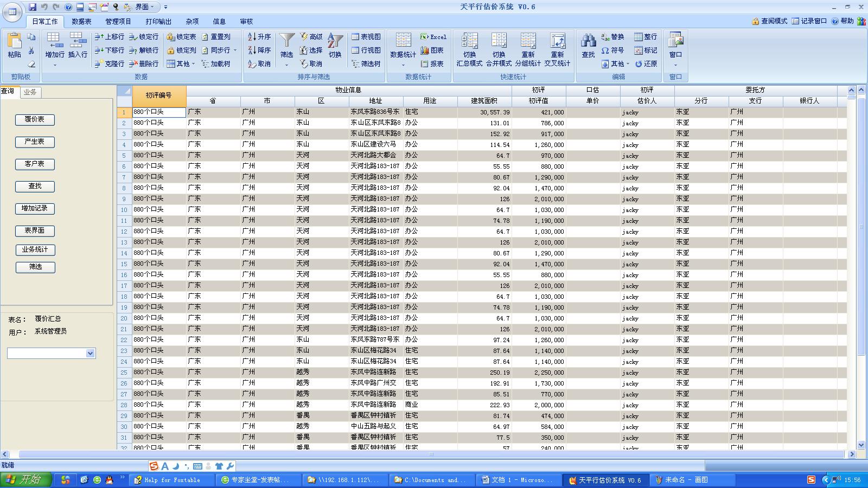The width and height of the screenshot is (868, 488).
Task: Open 打印输出 ribbon tab
Action: coord(158,22)
